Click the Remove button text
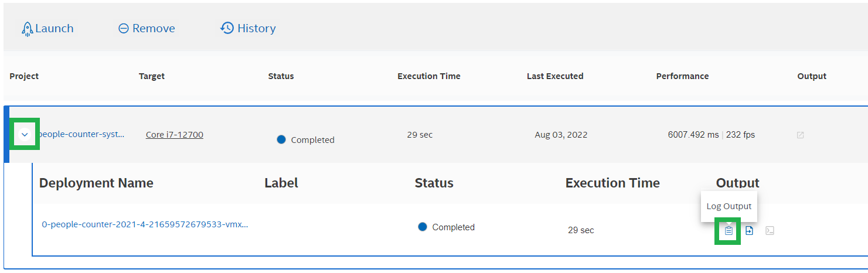This screenshot has width=868, height=273. click(x=154, y=29)
